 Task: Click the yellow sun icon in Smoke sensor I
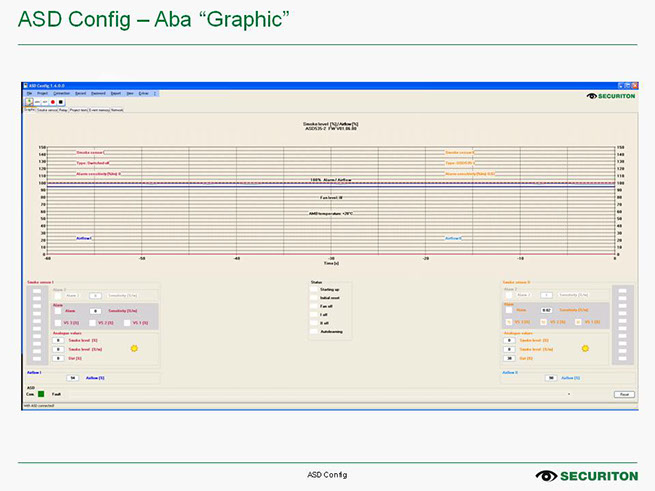click(x=134, y=348)
